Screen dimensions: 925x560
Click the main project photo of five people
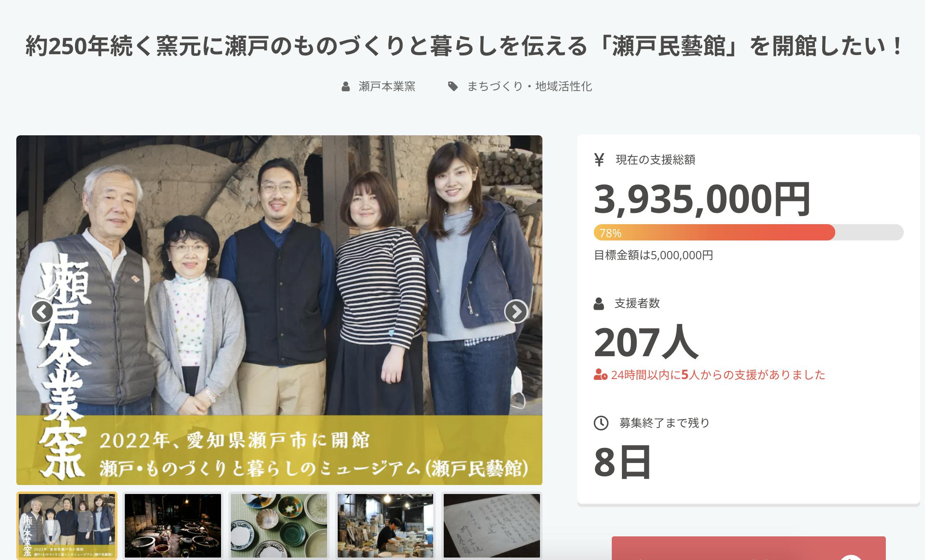click(279, 310)
